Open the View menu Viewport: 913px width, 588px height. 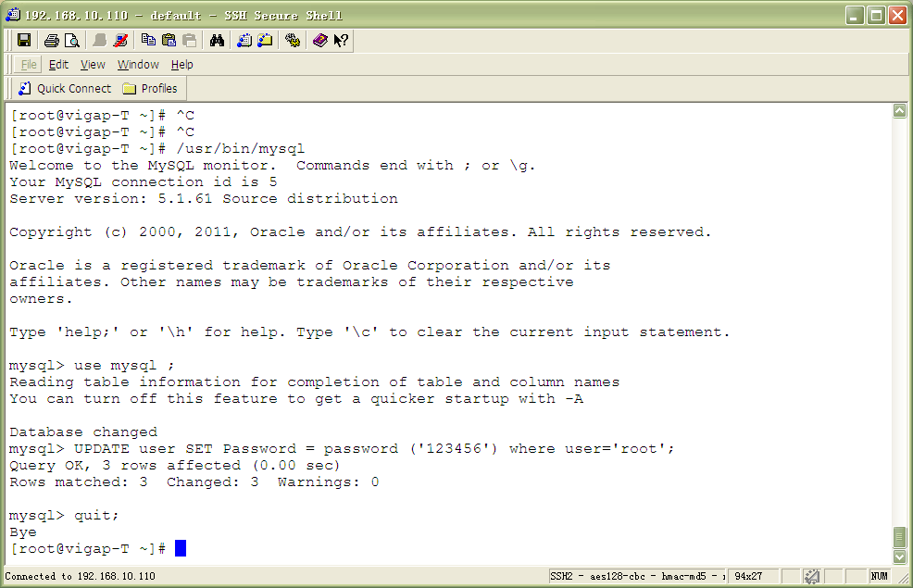pyautogui.click(x=93, y=65)
